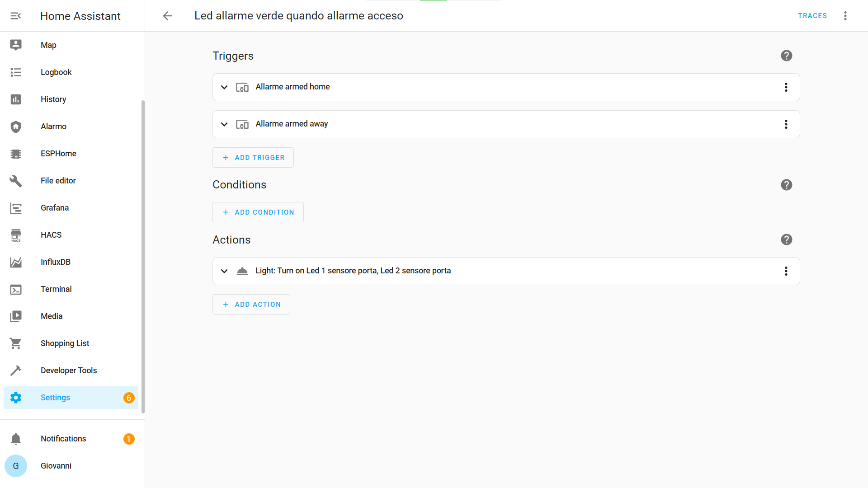
Task: Open the Triggers help icon
Action: coord(786,56)
